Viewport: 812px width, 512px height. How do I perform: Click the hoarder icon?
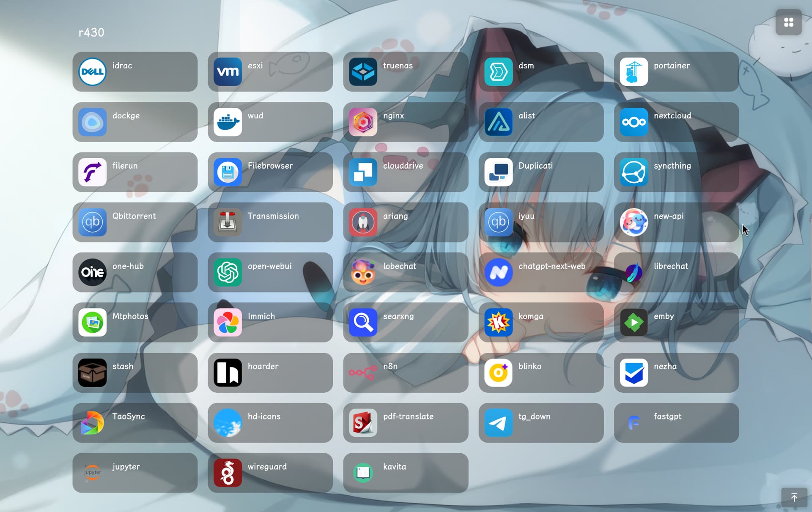[228, 373]
